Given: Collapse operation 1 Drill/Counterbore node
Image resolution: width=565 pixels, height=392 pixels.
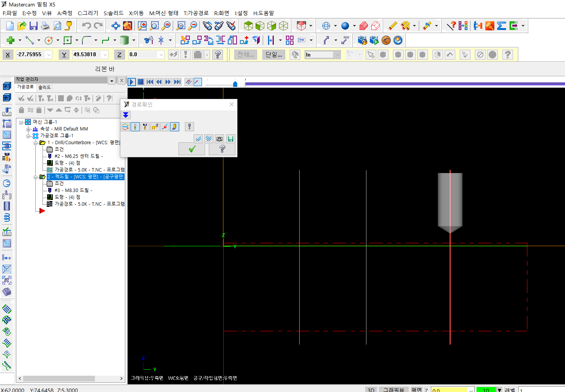Looking at the screenshot, I should (36, 143).
